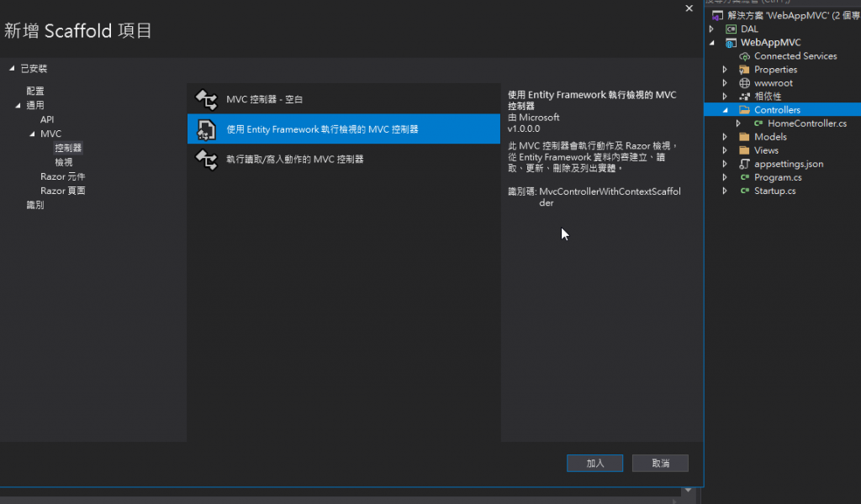Close the Scaffold dialog with X
This screenshot has width=861, height=504.
click(689, 8)
